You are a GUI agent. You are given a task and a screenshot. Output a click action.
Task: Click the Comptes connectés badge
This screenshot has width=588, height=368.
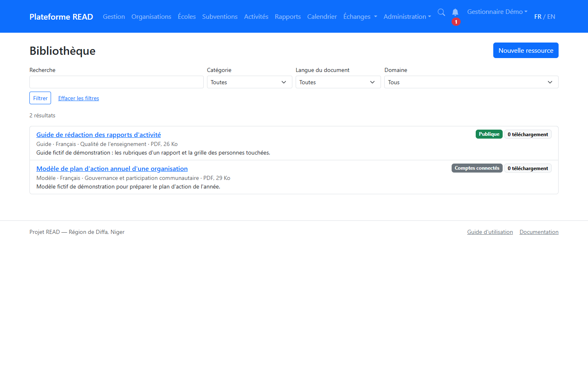(x=477, y=168)
